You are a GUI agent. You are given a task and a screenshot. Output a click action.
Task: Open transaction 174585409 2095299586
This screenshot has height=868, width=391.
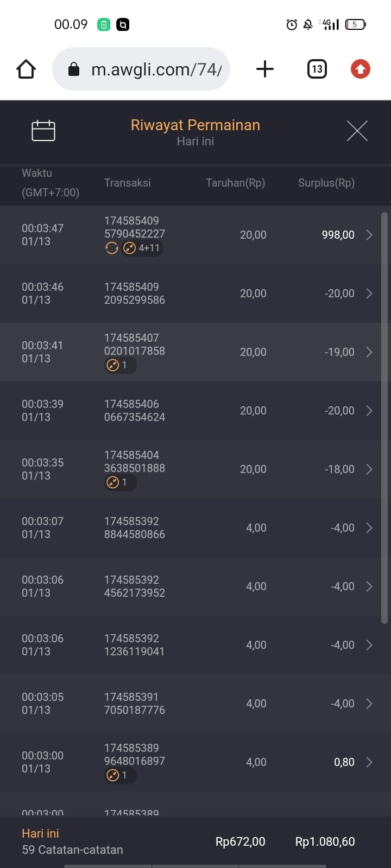tap(134, 293)
